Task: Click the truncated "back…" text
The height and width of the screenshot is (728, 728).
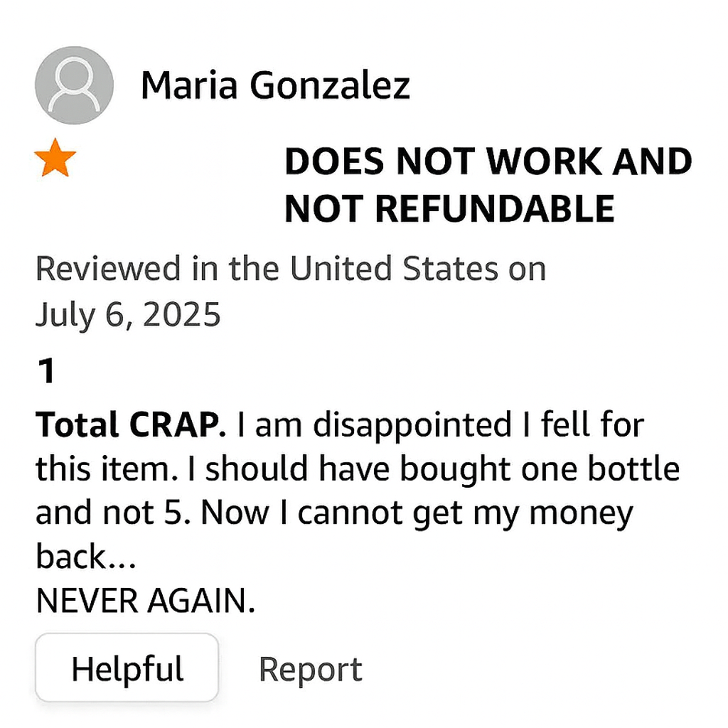Action: click(85, 557)
